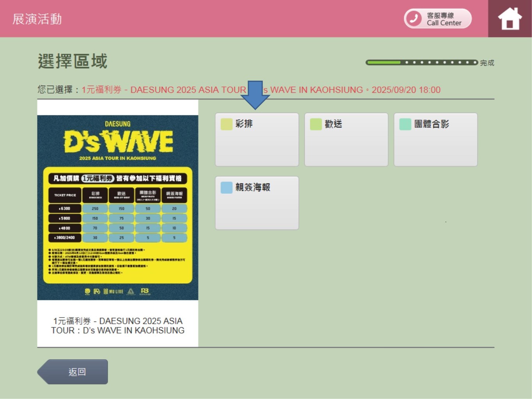532x399 pixels.
Task: Click the blue swatch beside 親簽海報
Action: click(226, 187)
